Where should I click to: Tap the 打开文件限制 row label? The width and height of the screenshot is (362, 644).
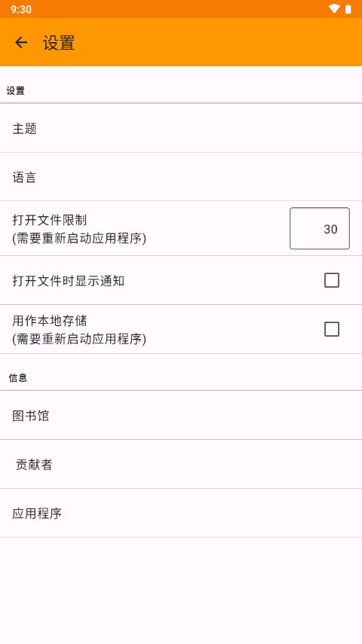coord(49,220)
